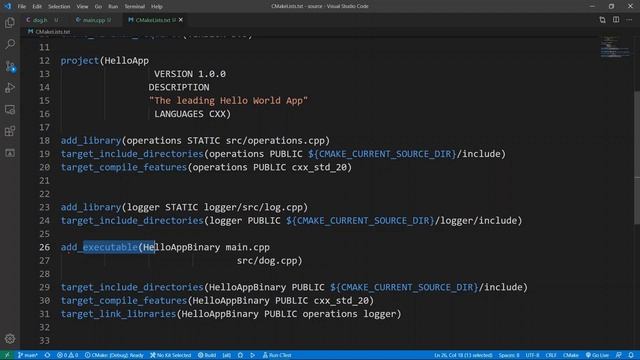
Task: Split the editor right
Action: 616,20
